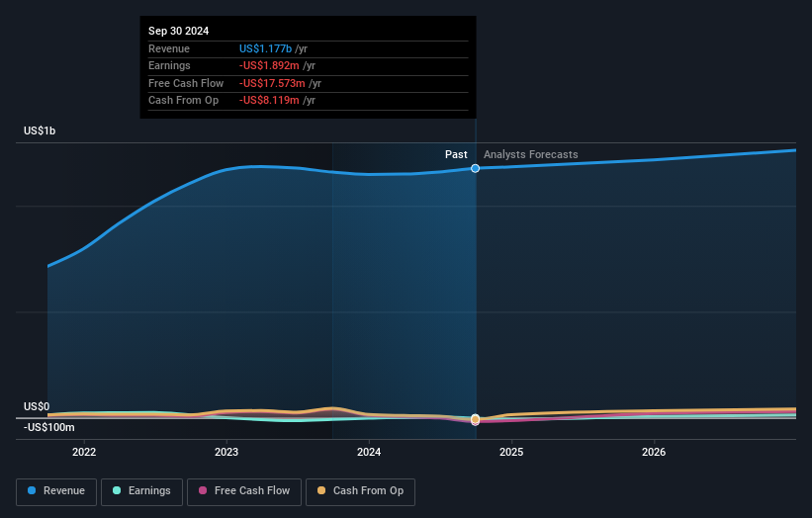Toggle the Cash From Op legend button
The height and width of the screenshot is (518, 812).
coord(360,491)
